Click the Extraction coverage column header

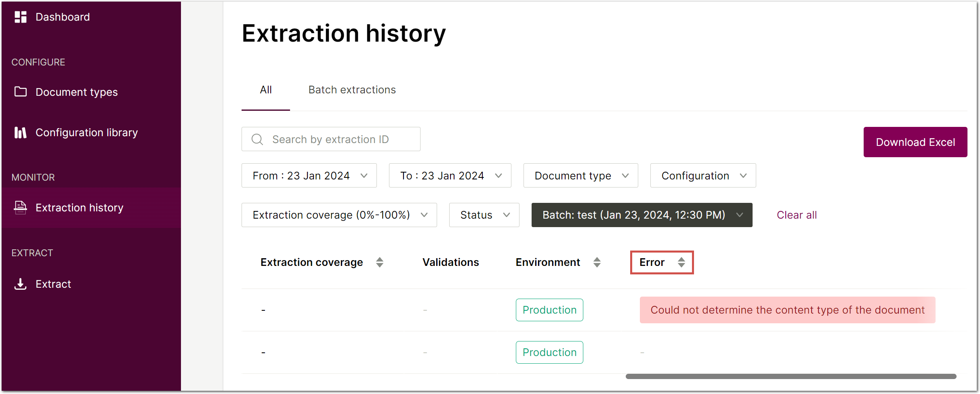coord(312,262)
